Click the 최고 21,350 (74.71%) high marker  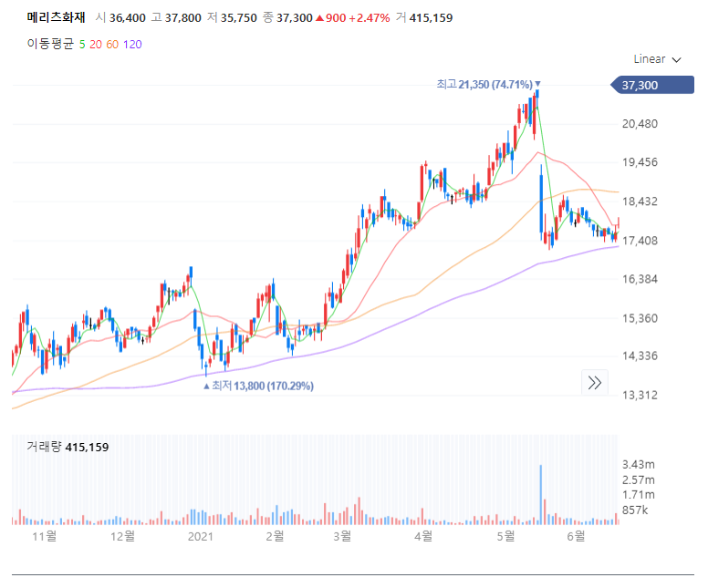(488, 85)
